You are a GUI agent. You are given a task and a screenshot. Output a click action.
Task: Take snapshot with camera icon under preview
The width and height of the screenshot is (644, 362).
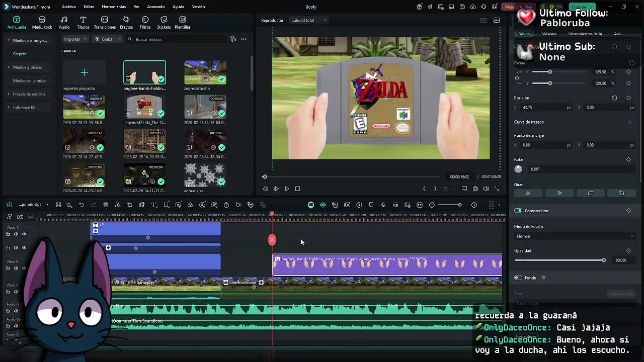(475, 189)
